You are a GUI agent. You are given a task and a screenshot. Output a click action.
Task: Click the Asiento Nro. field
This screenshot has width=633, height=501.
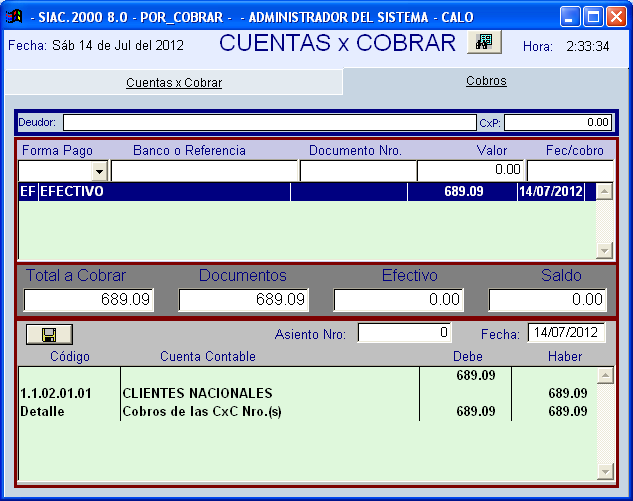pos(403,333)
